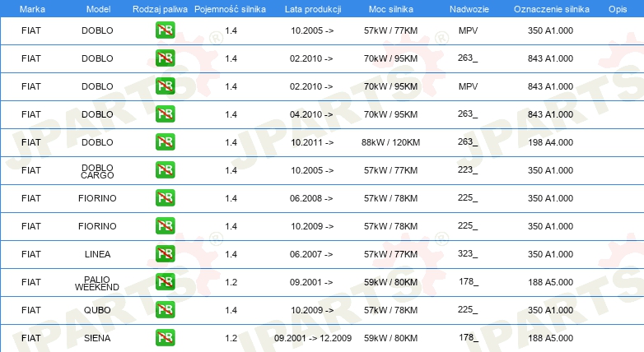This screenshot has height=352, width=644.
Task: Click 59kW / 80KM in the SIENA row
Action: click(390, 338)
